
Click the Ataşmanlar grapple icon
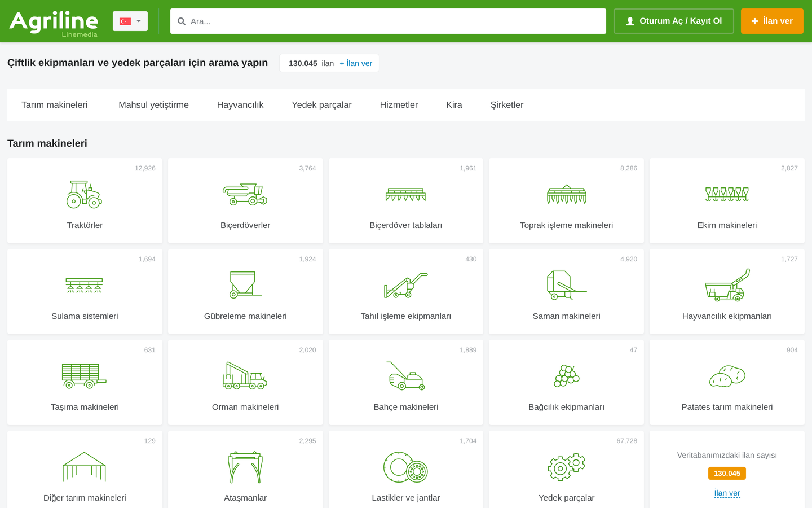pyautogui.click(x=245, y=467)
